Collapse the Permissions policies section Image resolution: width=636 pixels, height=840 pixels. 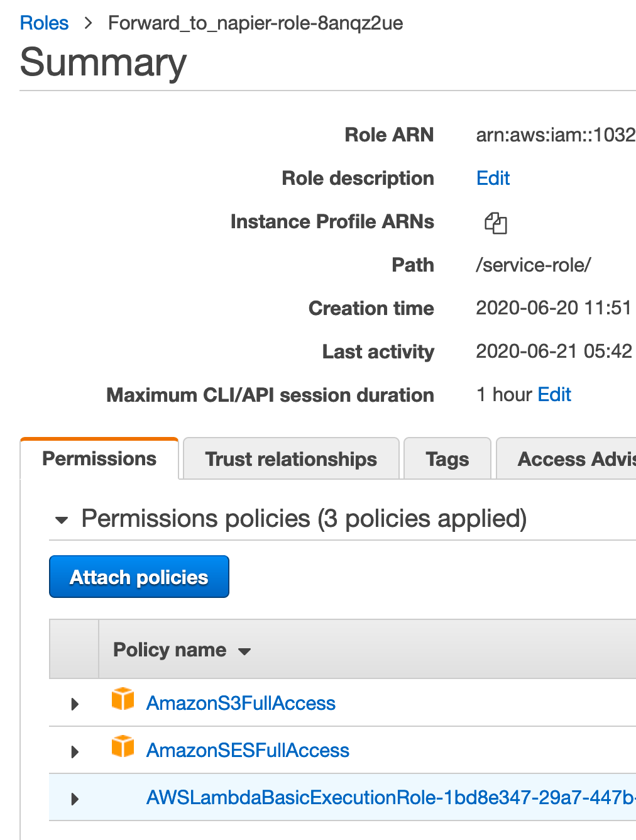pyautogui.click(x=62, y=520)
